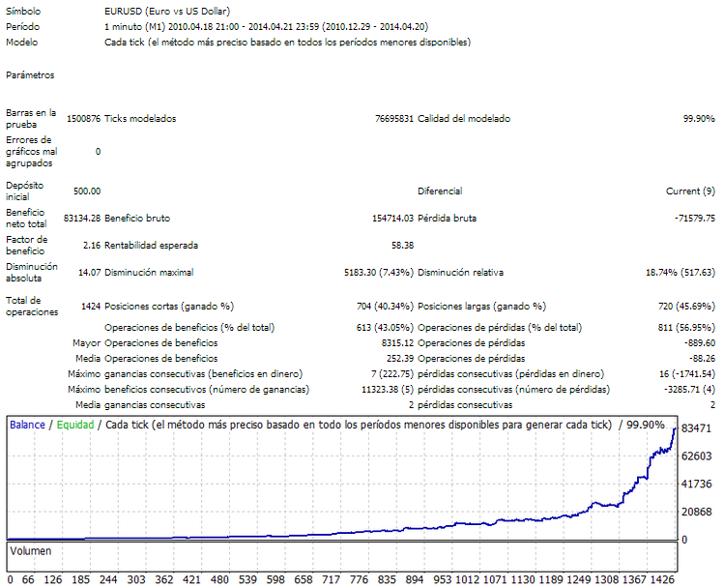
Task: Click the 'Rentabilidad esperada' value 58.38
Action: point(402,245)
